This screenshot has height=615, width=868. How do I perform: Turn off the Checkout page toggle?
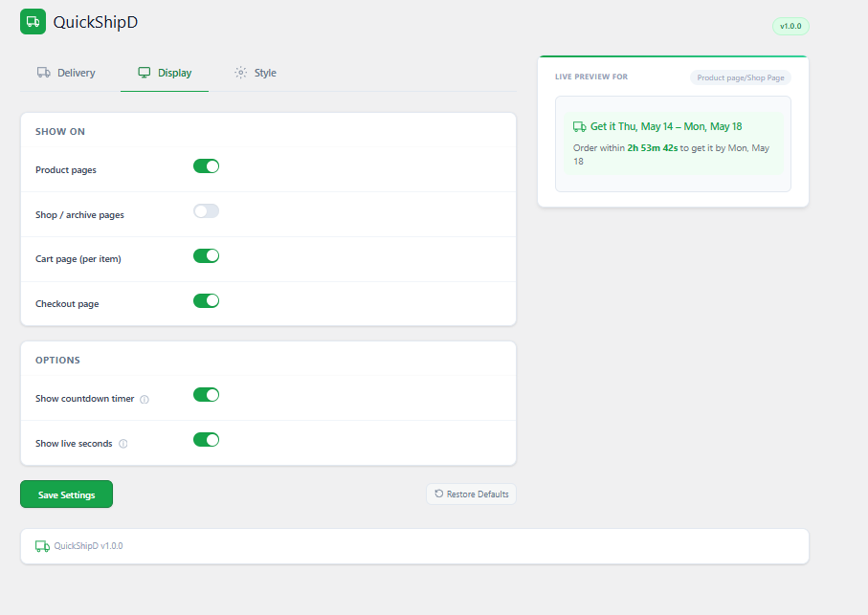pos(206,300)
